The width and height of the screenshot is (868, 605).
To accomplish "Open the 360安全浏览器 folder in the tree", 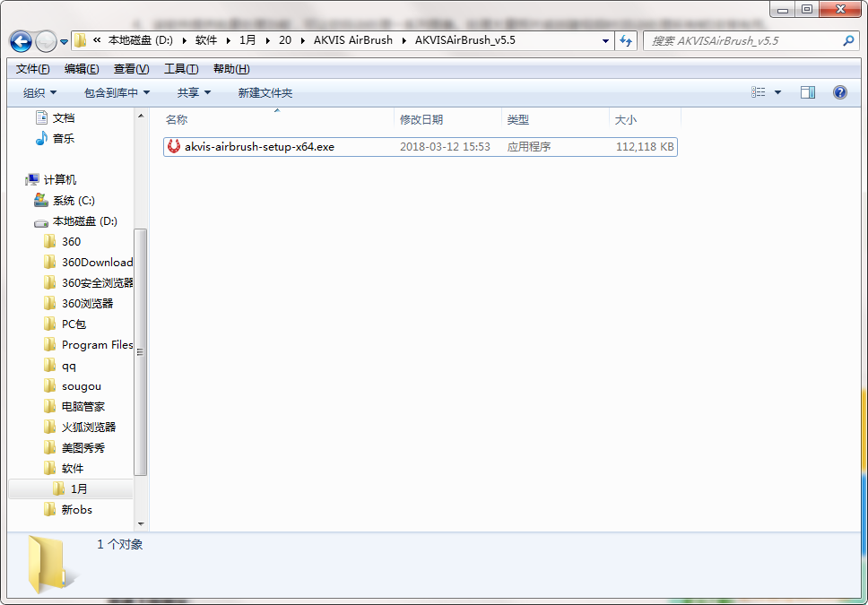I will point(88,283).
